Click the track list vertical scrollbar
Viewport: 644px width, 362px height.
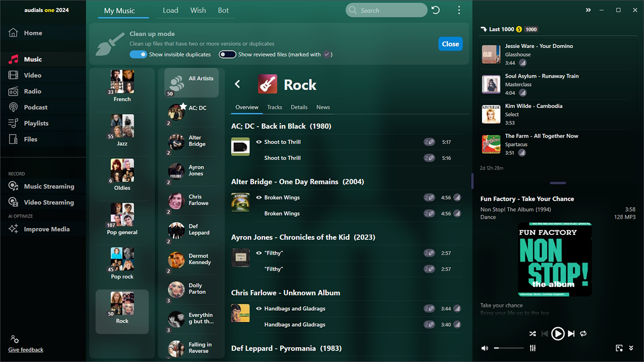coord(472,181)
